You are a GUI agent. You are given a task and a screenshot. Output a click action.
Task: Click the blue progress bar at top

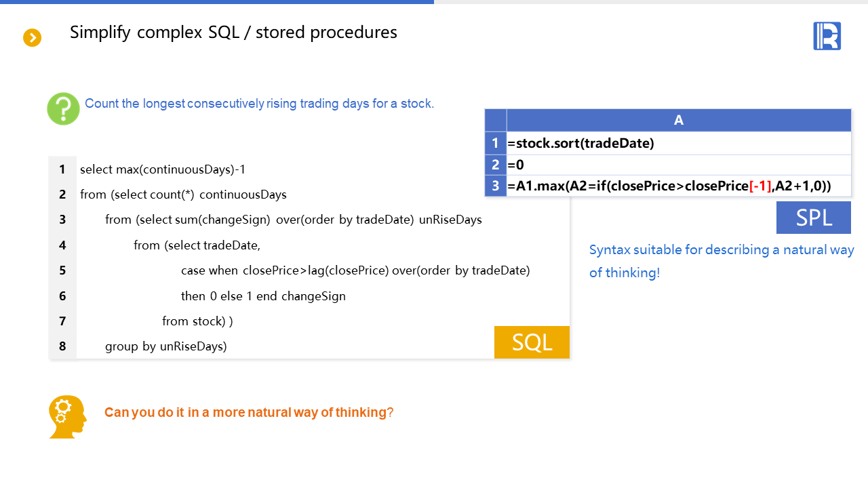217,2
